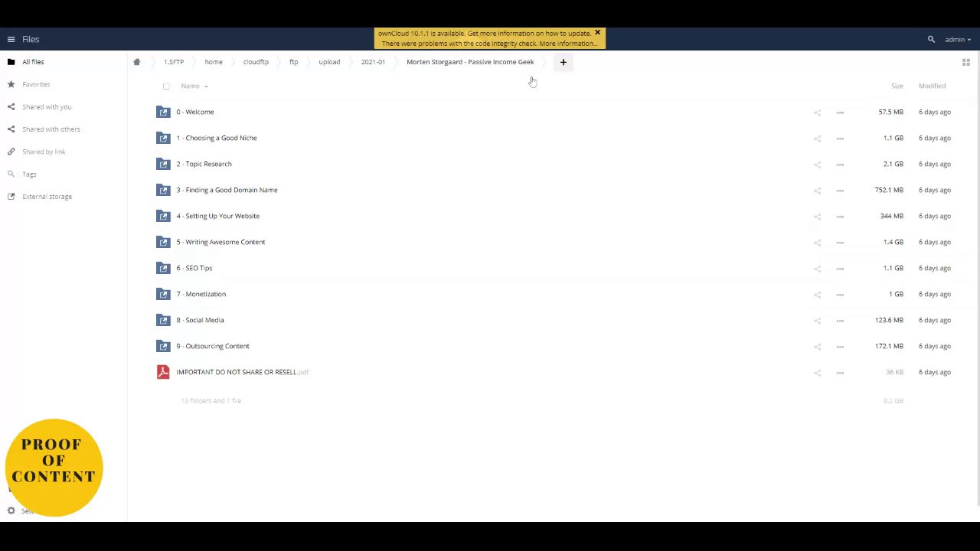Screen dimensions: 980x551
Task: Sort by Modified column header
Action: (932, 86)
